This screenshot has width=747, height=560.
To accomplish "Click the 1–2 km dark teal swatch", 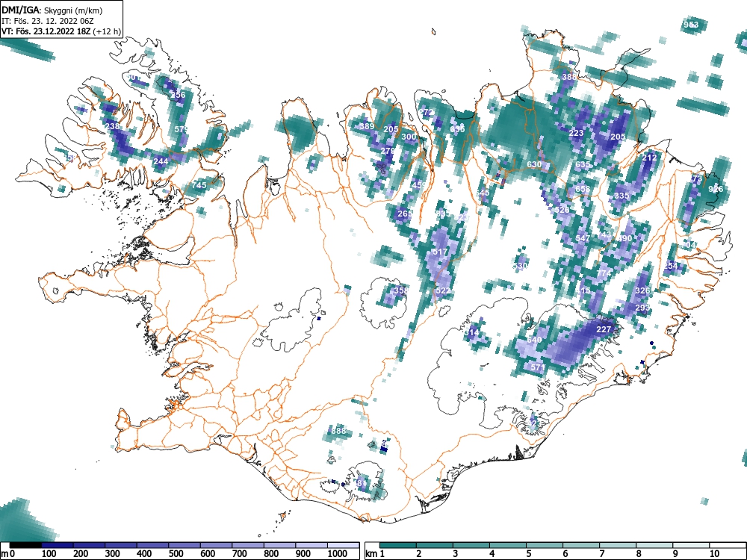I will [398, 545].
